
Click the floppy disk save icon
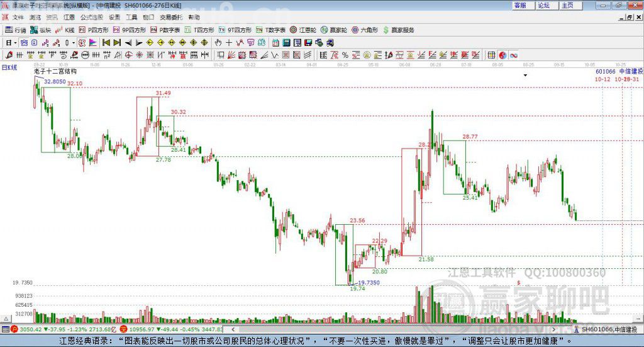[x=308, y=43]
